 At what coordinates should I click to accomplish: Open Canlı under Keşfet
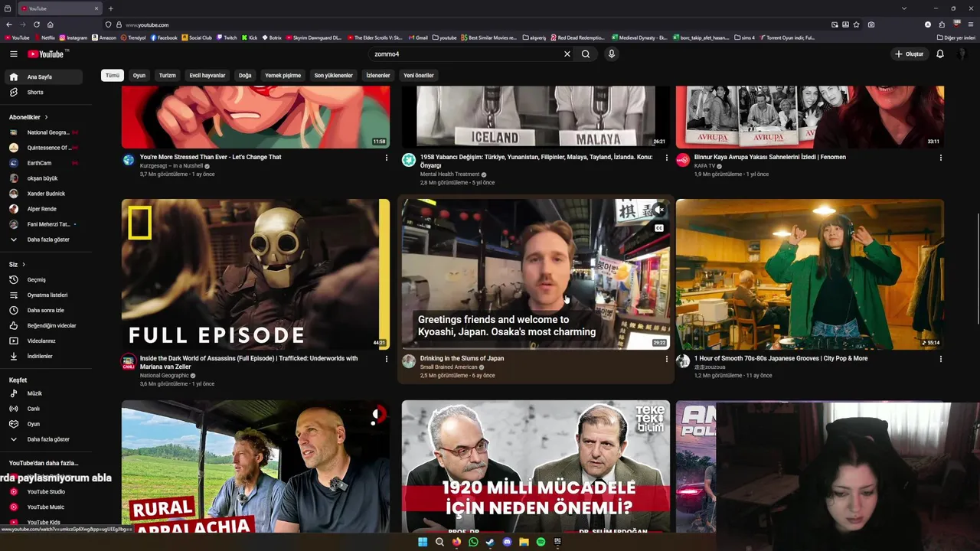pyautogui.click(x=43, y=409)
